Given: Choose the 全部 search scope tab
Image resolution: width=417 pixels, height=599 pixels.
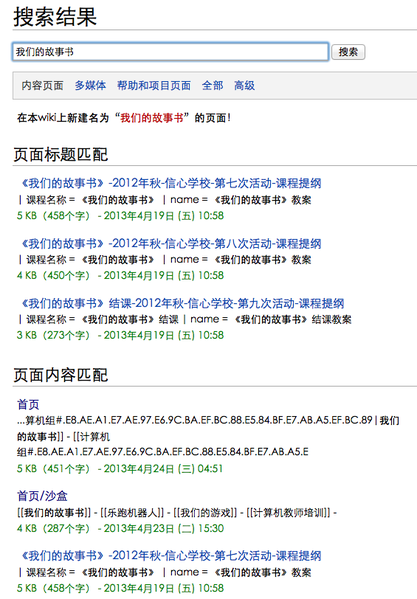Looking at the screenshot, I should [212, 85].
